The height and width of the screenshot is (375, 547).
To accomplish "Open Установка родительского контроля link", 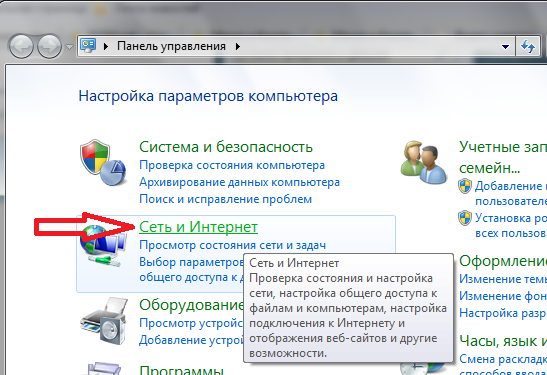I will pyautogui.click(x=511, y=225).
